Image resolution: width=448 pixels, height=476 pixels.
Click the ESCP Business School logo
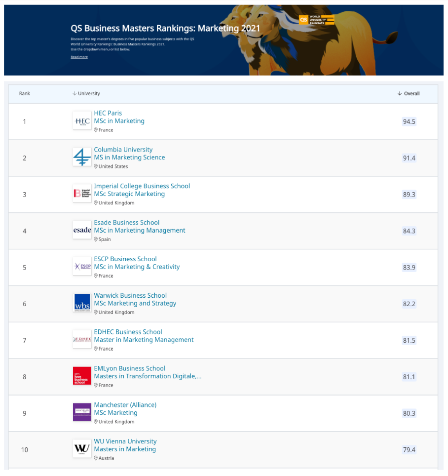(x=82, y=267)
